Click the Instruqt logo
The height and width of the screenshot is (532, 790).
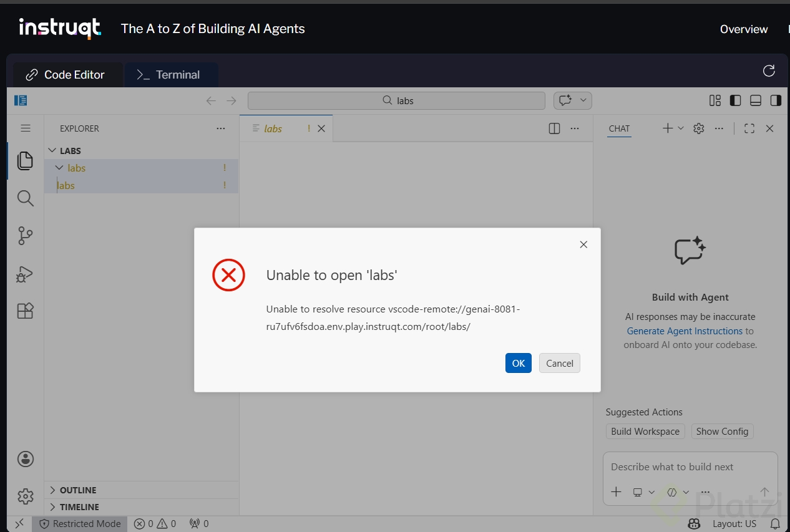[x=59, y=29]
